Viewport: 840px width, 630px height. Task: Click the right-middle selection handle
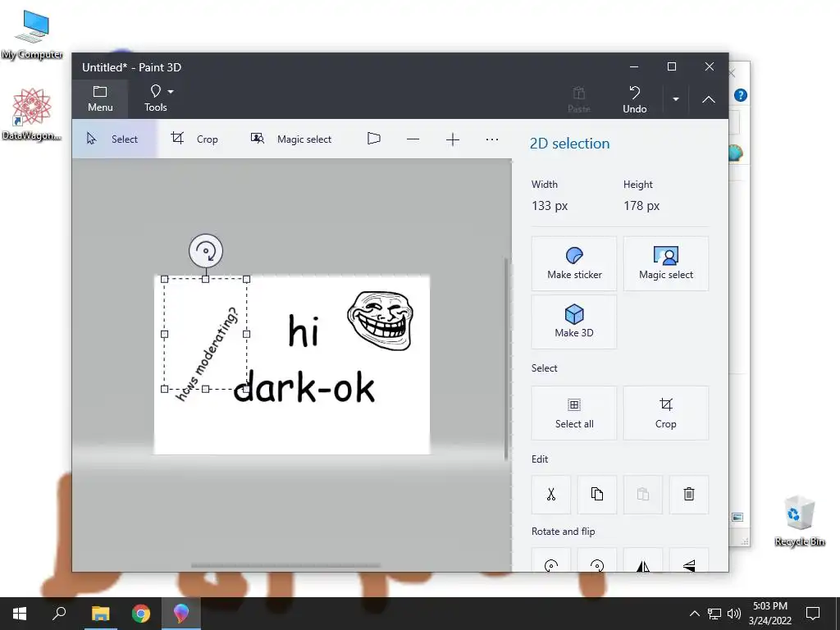click(x=246, y=334)
